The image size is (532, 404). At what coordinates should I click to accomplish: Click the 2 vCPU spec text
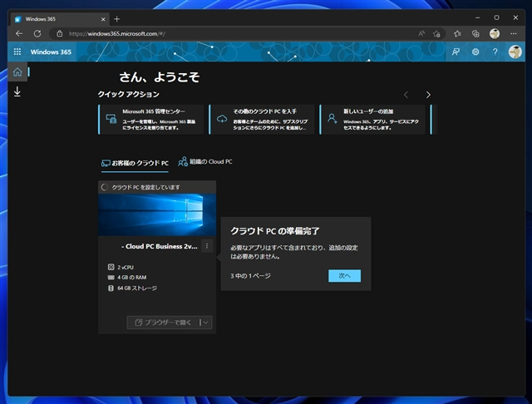[x=126, y=268]
